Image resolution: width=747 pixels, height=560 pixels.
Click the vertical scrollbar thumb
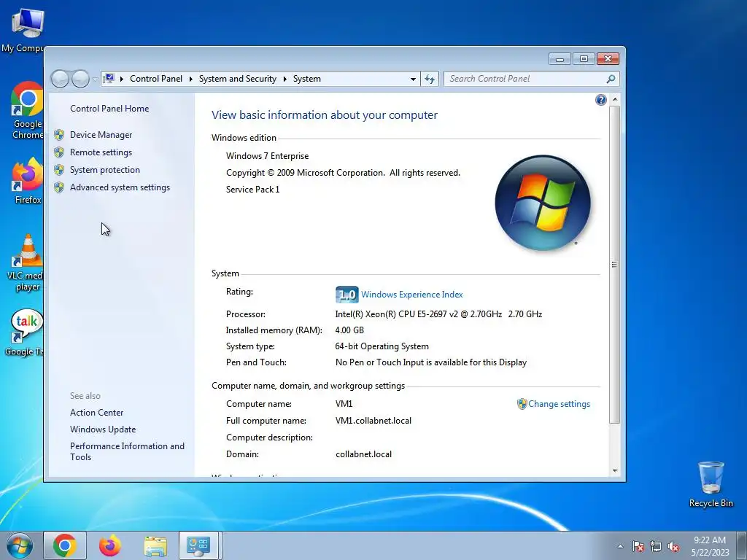tap(614, 264)
